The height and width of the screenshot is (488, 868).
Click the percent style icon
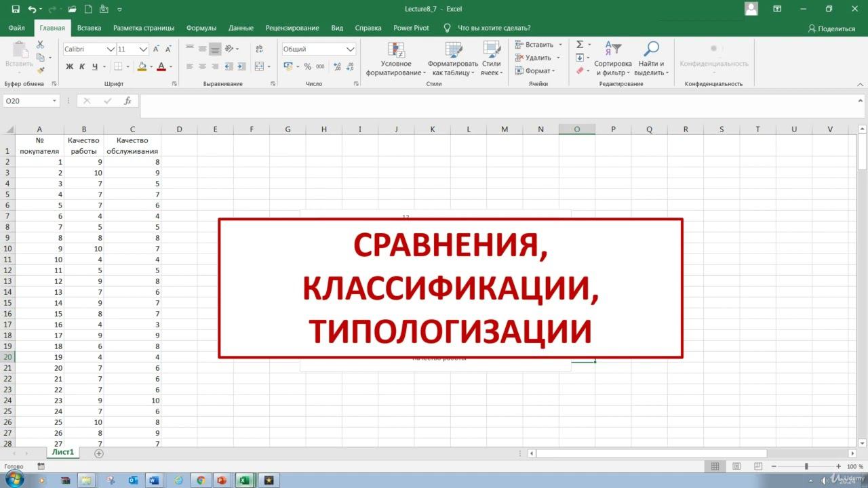click(307, 66)
